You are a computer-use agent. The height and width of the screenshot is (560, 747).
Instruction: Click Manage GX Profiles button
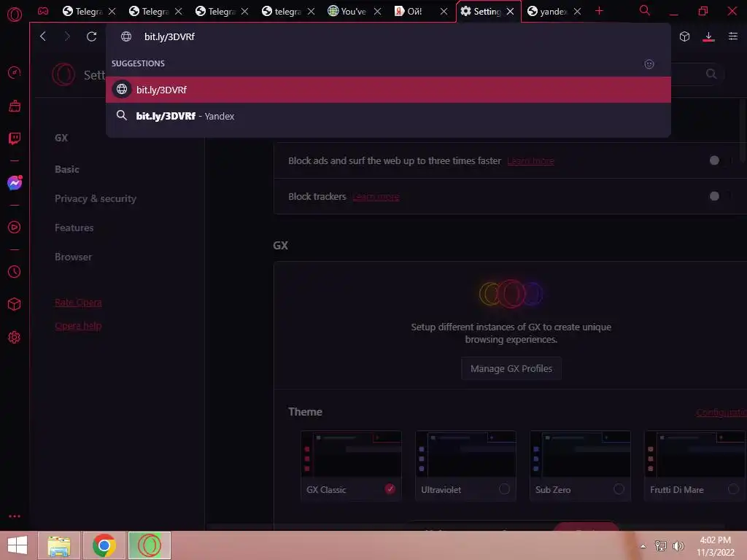(511, 368)
